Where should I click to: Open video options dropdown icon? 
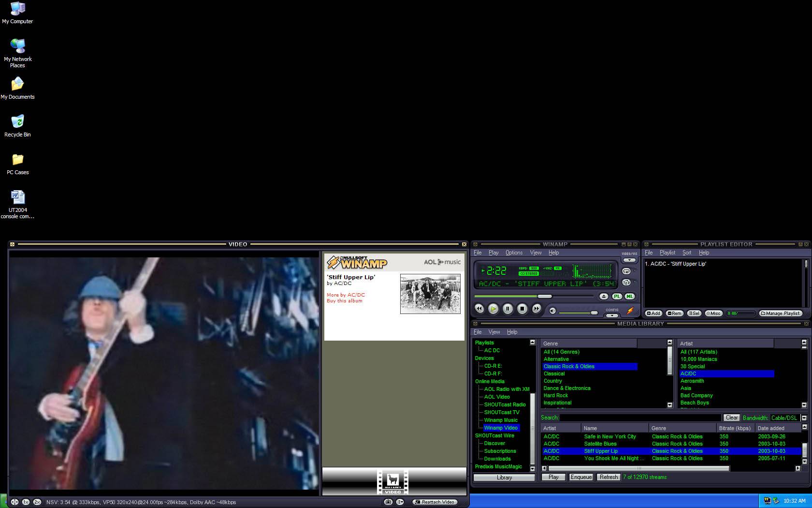pos(400,502)
